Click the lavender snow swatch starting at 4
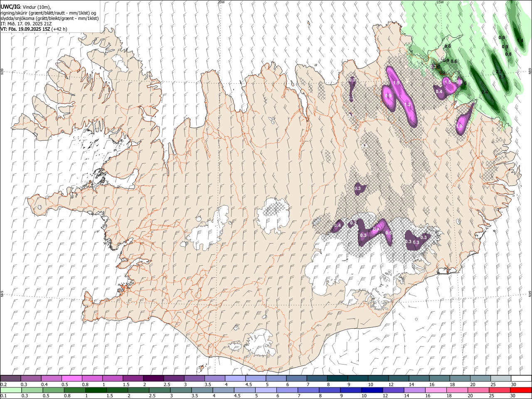The width and height of the screenshot is (532, 399). [x=235, y=378]
